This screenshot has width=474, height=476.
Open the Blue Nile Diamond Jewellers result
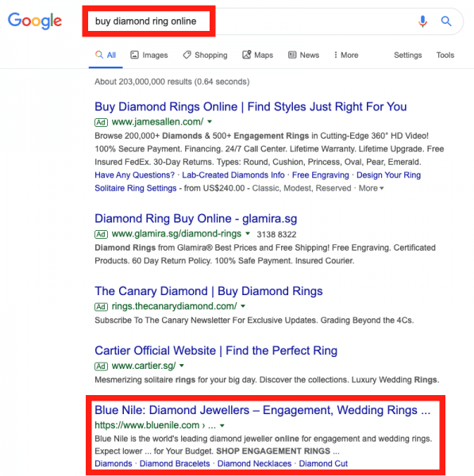click(x=263, y=410)
